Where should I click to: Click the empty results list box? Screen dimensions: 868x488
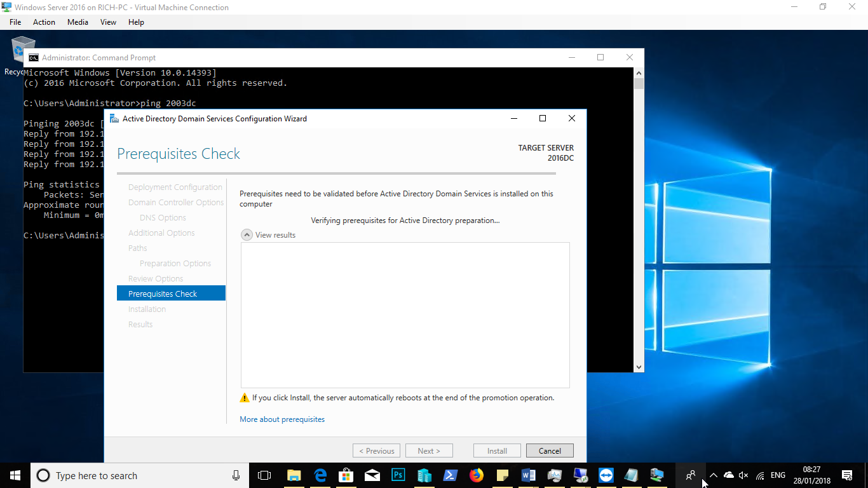pyautogui.click(x=405, y=315)
